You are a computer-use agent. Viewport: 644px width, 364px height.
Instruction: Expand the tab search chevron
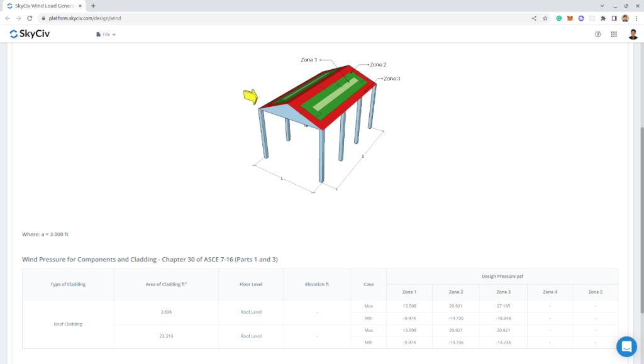602,6
